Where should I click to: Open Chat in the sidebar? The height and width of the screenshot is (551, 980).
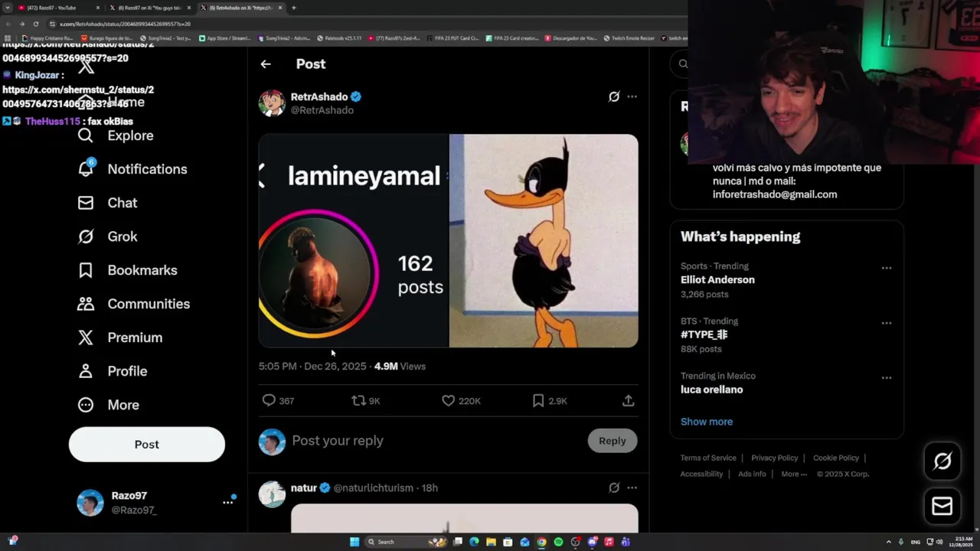click(107, 203)
